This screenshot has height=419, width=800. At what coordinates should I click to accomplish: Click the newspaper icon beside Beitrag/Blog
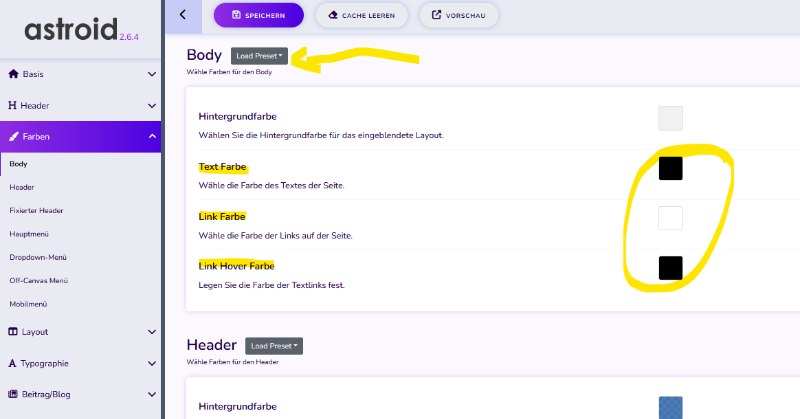(x=13, y=395)
